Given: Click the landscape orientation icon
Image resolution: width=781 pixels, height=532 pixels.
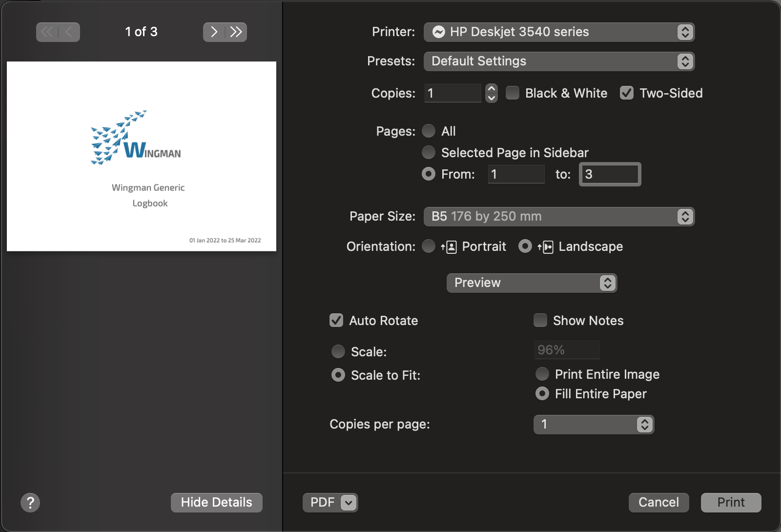Looking at the screenshot, I should (x=546, y=247).
